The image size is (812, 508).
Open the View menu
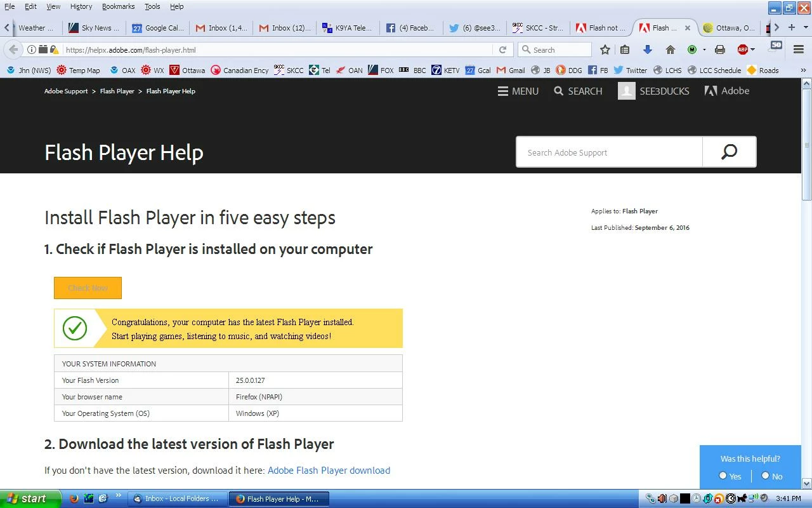53,6
